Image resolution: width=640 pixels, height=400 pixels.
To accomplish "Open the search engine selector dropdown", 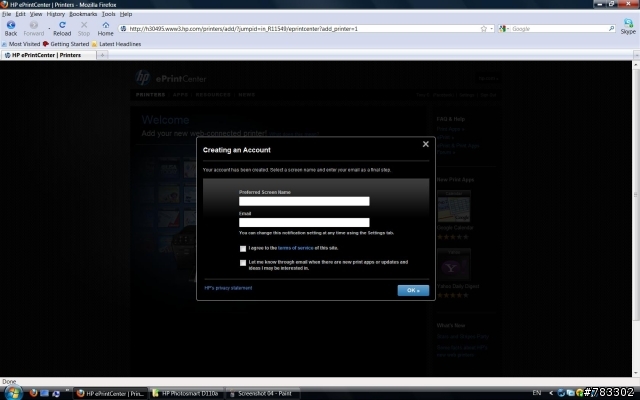I will click(504, 29).
